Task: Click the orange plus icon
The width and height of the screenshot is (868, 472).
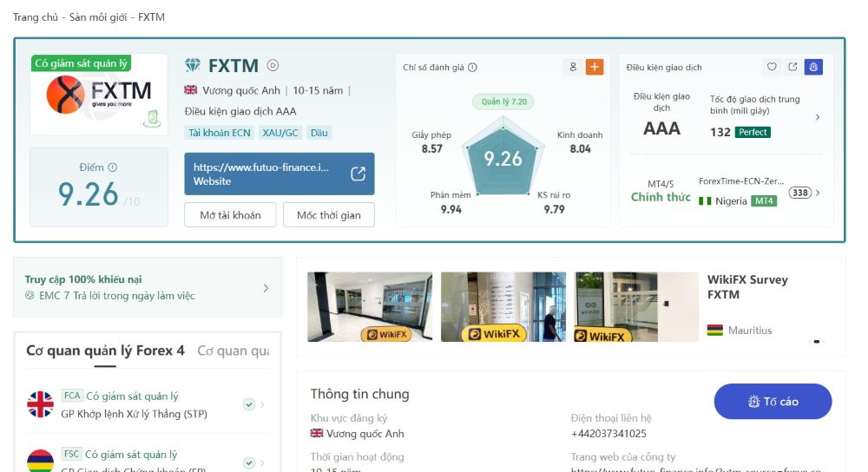Action: pos(595,67)
